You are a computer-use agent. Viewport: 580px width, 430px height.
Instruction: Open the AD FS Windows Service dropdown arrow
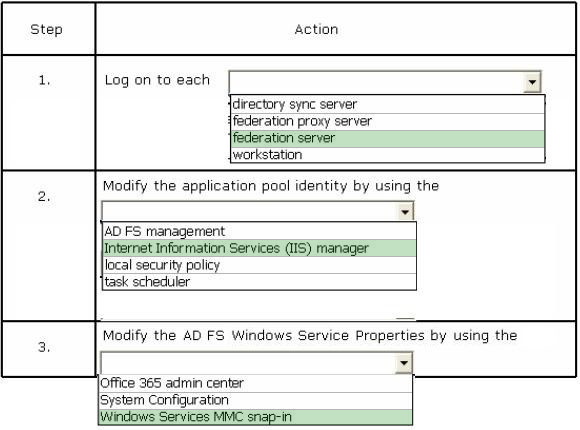tap(404, 363)
